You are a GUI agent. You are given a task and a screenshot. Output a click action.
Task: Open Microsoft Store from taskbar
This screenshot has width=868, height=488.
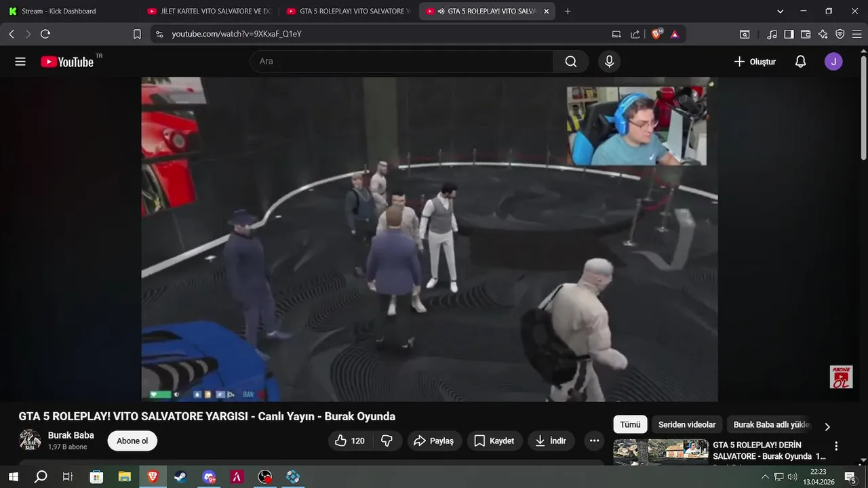(96, 477)
